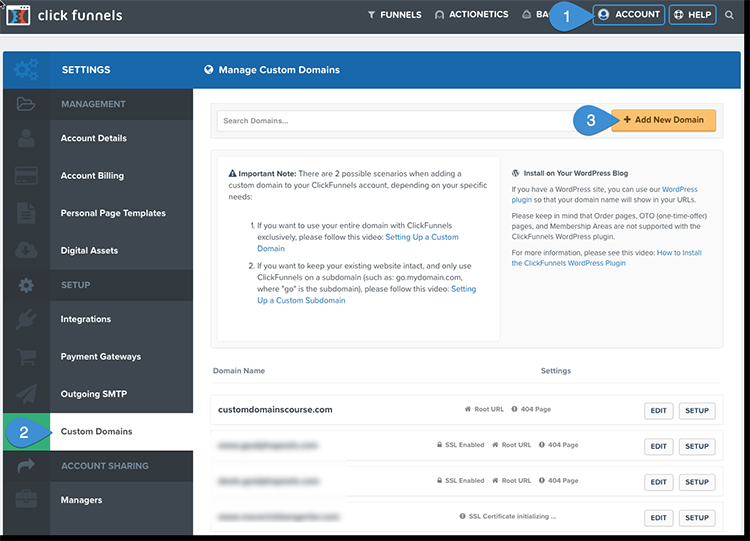The image size is (750, 541).
Task: Click the Digital Assets cloud download icon
Action: pyautogui.click(x=26, y=250)
